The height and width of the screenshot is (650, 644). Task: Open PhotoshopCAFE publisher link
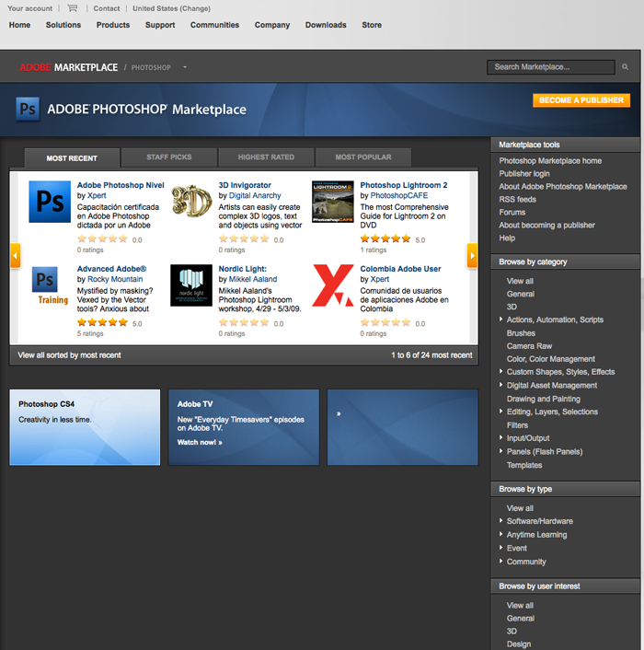point(399,195)
